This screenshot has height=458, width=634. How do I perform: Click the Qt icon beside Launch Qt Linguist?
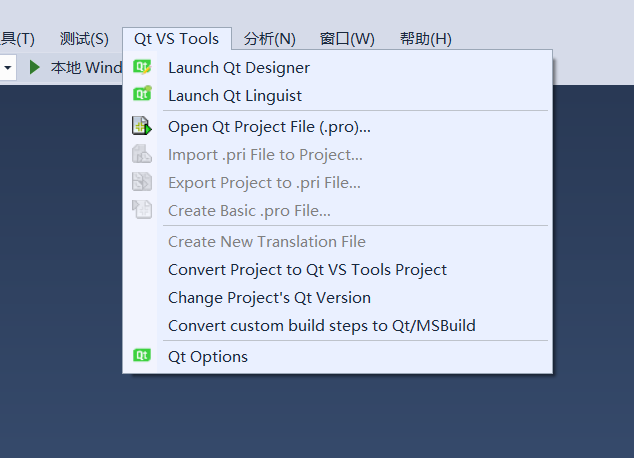142,95
